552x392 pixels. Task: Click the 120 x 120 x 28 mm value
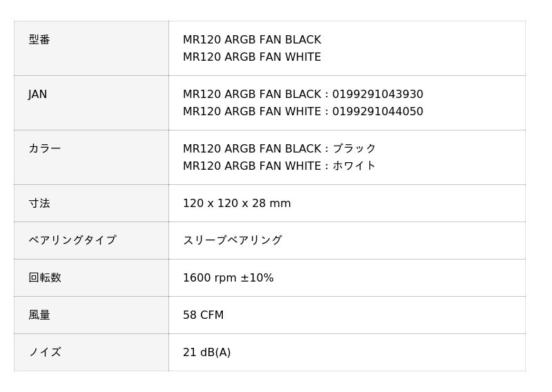(237, 203)
